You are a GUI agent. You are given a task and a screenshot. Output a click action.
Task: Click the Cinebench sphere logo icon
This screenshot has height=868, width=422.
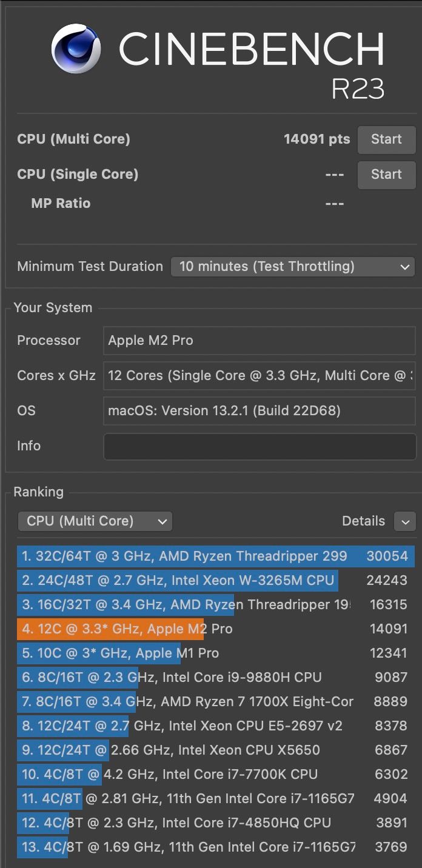[76, 48]
